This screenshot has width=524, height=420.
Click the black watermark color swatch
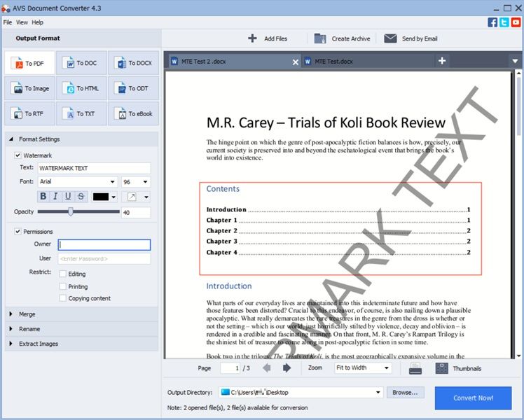[101, 197]
